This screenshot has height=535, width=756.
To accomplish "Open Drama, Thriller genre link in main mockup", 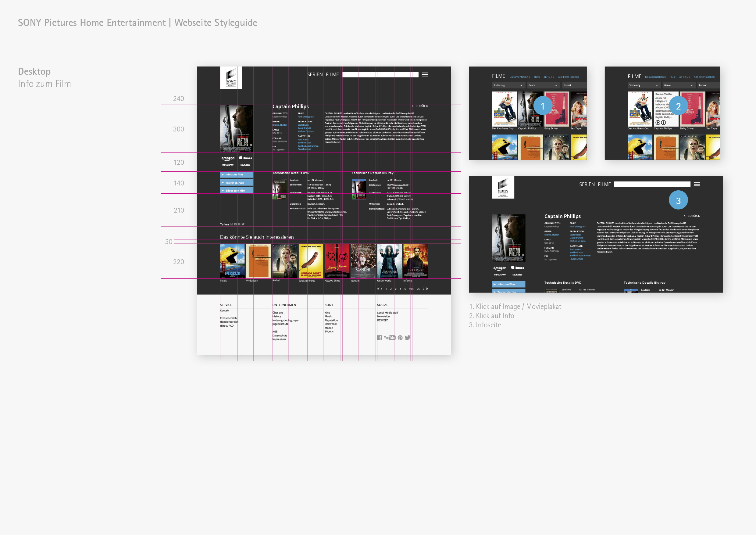I will (x=280, y=125).
